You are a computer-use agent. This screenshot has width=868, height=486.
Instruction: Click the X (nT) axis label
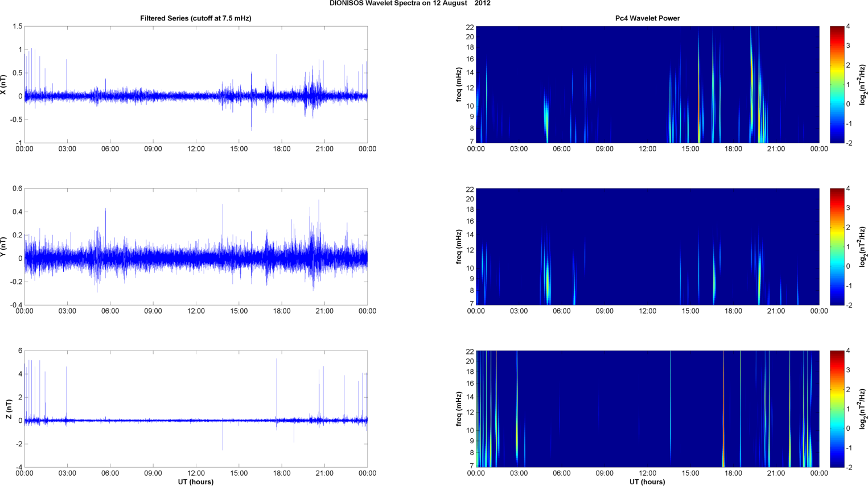coord(4,85)
